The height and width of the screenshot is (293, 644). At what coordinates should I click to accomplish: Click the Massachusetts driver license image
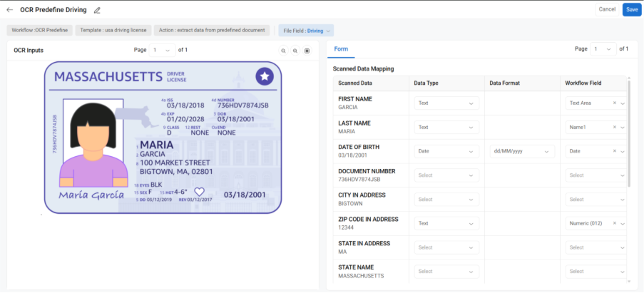click(x=163, y=135)
